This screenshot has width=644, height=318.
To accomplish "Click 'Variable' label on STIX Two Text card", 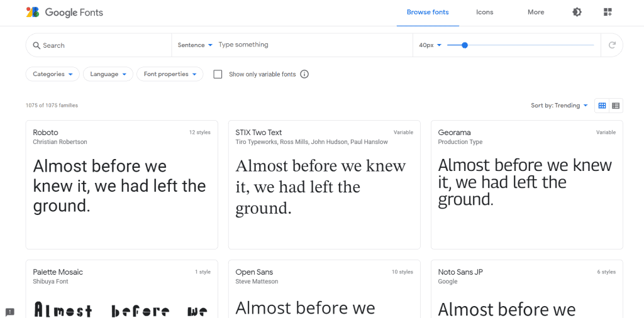I will pos(403,133).
